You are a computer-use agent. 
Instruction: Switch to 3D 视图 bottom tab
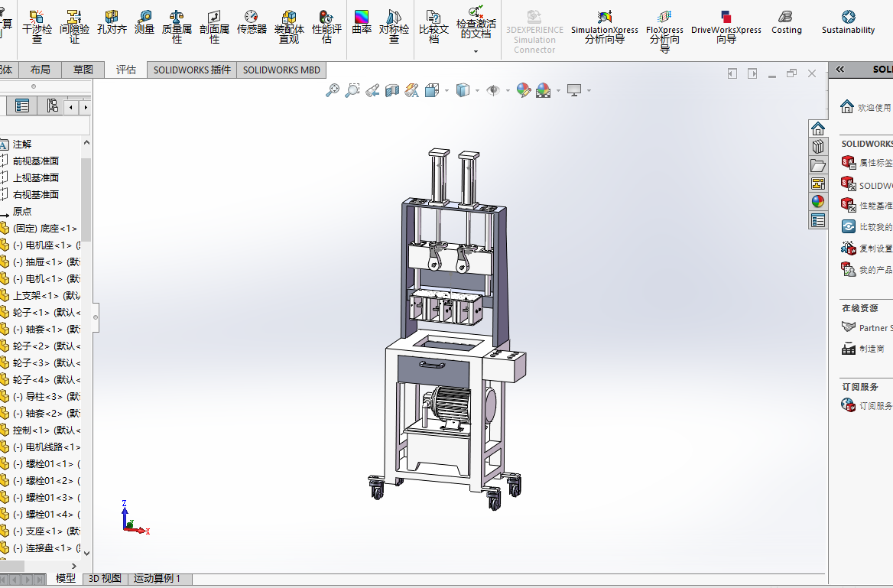pos(105,578)
